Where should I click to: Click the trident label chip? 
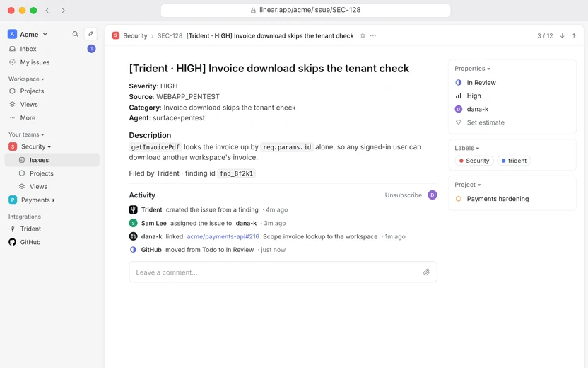[514, 161]
